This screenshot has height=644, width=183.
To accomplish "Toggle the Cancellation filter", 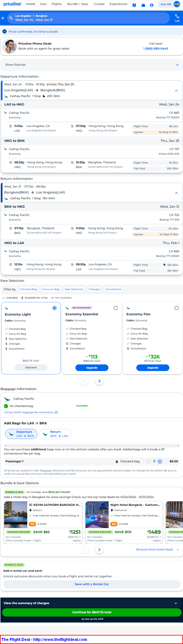I will 113,289.
